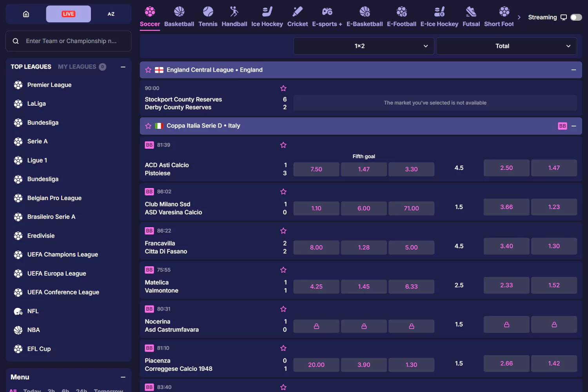Select the Tennis sport icon
This screenshot has width=588, height=392.
208,11
